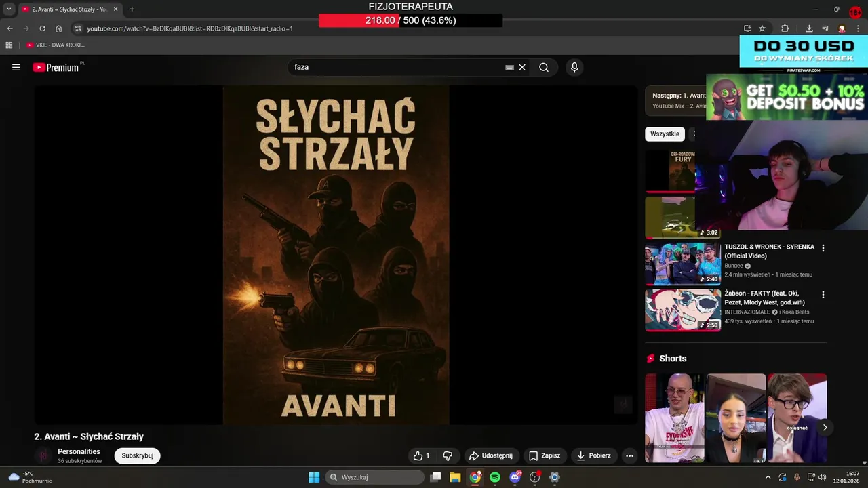
Task: Open Spotify from the taskbar
Action: click(x=495, y=477)
